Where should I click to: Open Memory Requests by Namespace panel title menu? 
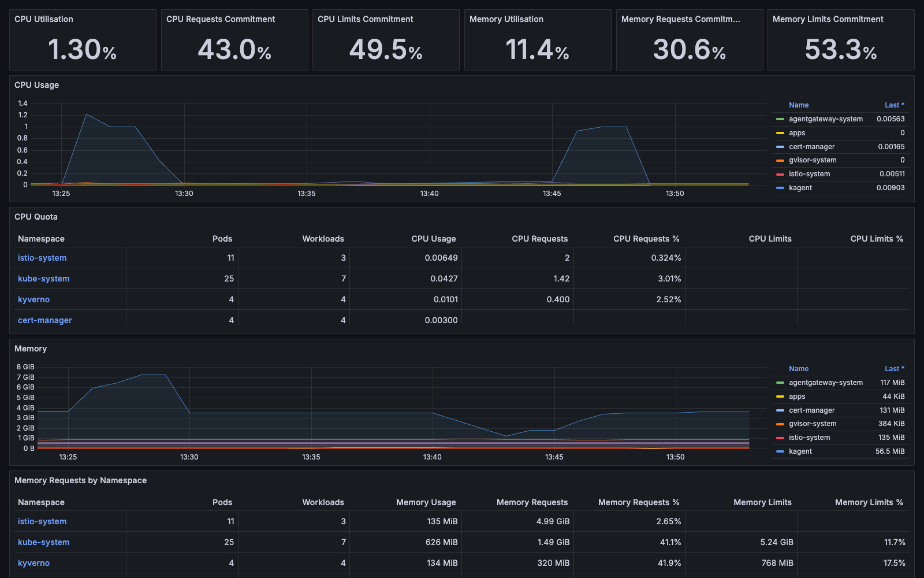tap(80, 480)
